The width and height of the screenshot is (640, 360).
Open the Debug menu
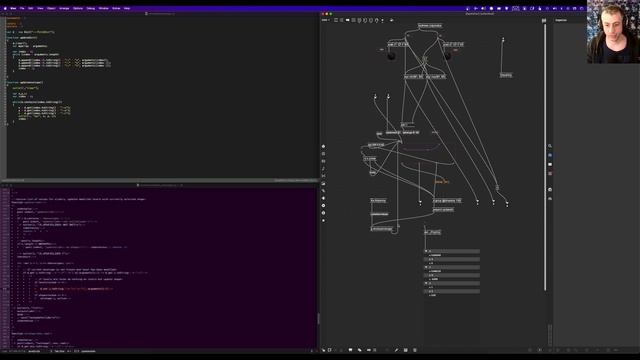[91, 8]
